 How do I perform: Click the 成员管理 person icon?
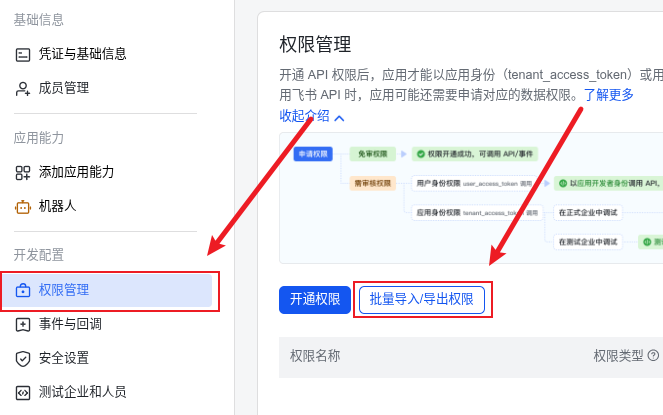(x=23, y=88)
